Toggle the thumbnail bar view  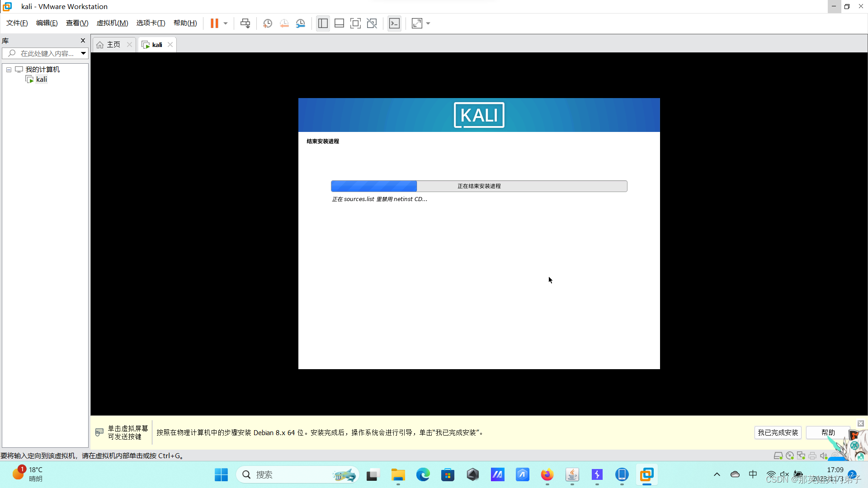339,23
